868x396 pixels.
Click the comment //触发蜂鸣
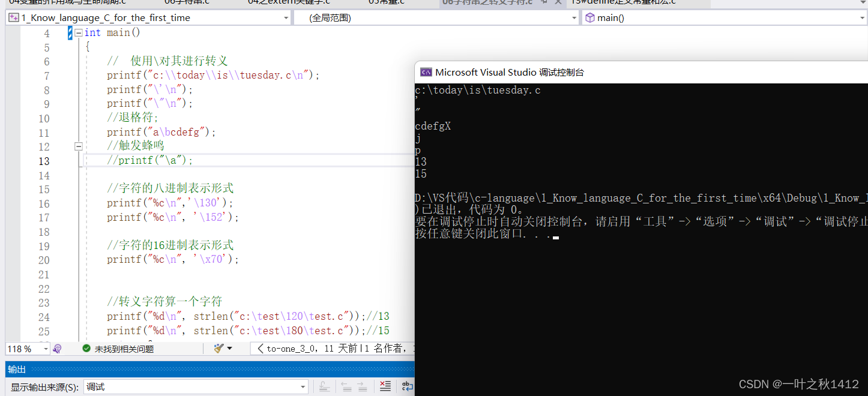click(x=136, y=146)
